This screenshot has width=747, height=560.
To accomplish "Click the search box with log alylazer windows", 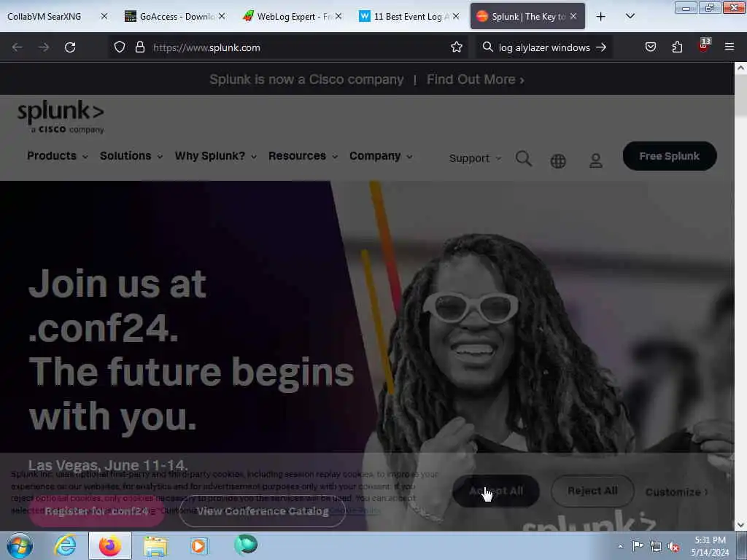I will pos(544,47).
